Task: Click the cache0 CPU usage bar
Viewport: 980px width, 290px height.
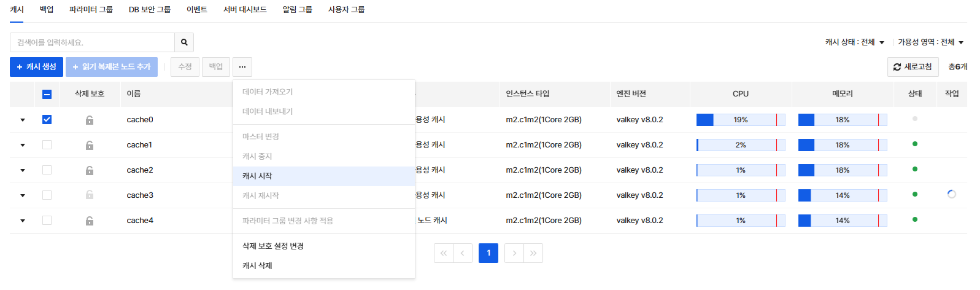Action: click(x=741, y=120)
